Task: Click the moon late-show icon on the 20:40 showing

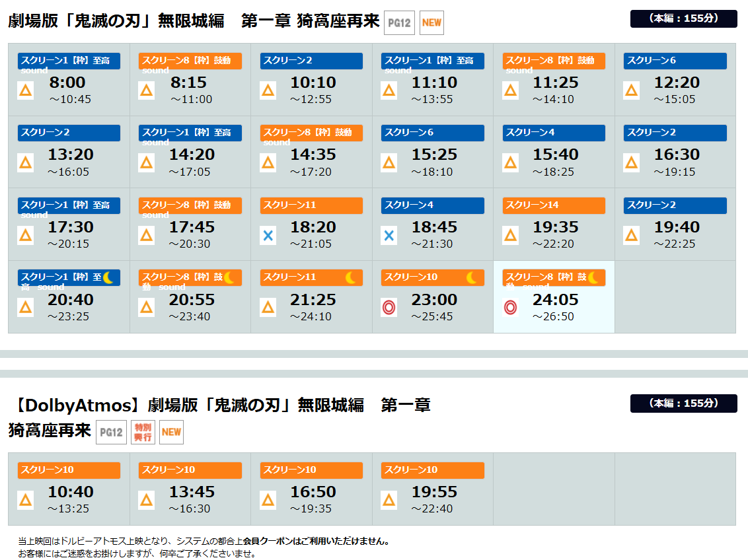Action: click(108, 277)
